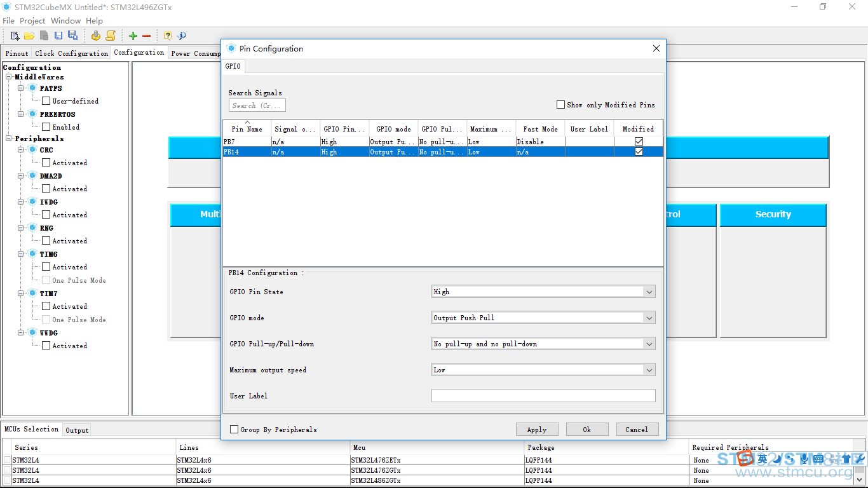Screen dimensions: 868x488
Task: Click the green plus toolbar icon
Action: pyautogui.click(x=133, y=36)
